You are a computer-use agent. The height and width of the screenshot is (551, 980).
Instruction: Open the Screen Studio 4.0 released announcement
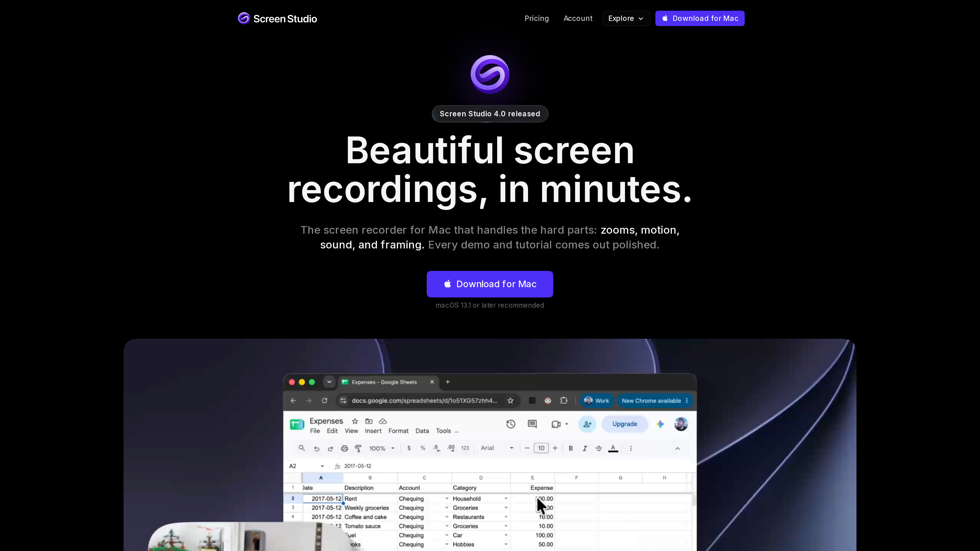coord(490,114)
